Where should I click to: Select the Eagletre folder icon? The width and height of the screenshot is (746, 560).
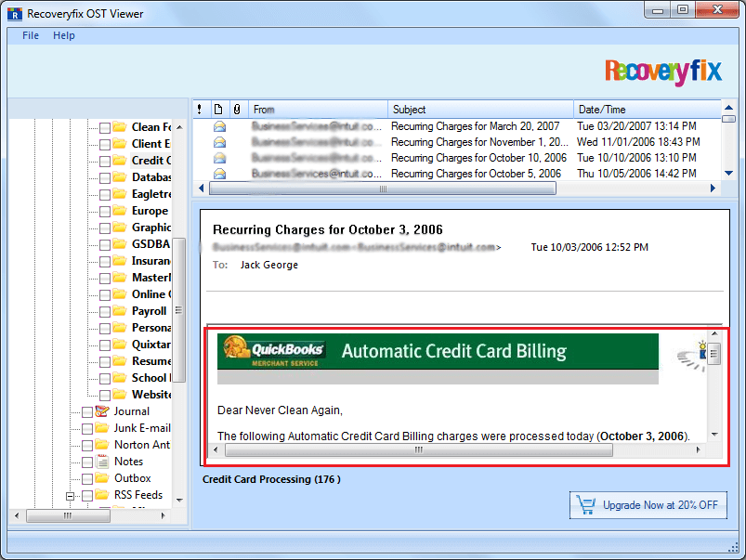[x=120, y=194]
